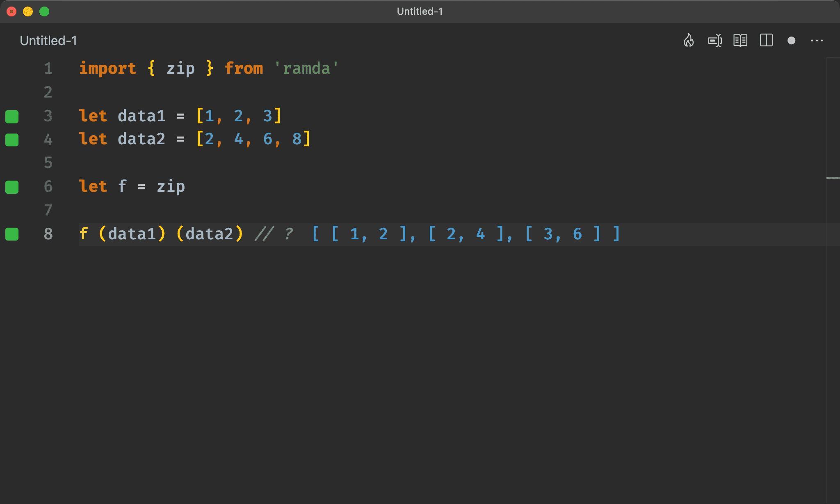Click the number 8 in data2 array
This screenshot has height=504, width=840.
coord(297,139)
